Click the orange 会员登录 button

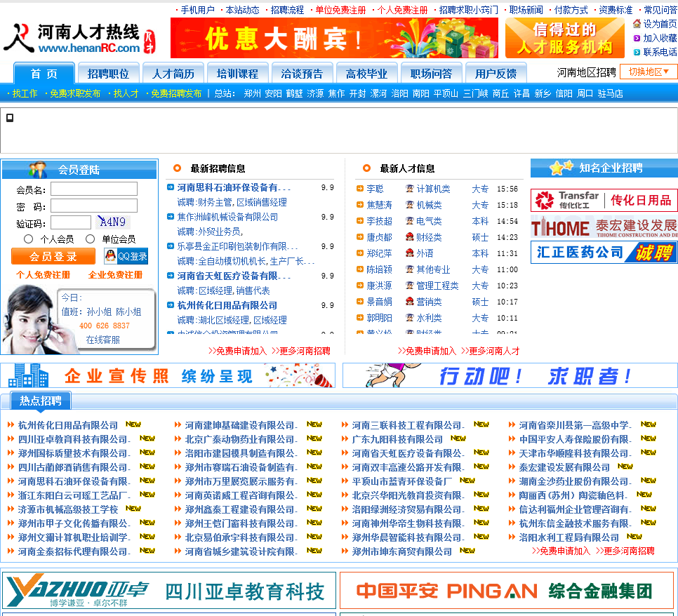coord(53,256)
